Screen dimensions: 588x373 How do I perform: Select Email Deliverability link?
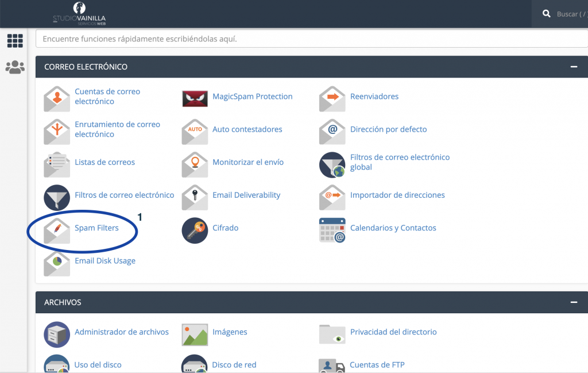click(x=246, y=195)
